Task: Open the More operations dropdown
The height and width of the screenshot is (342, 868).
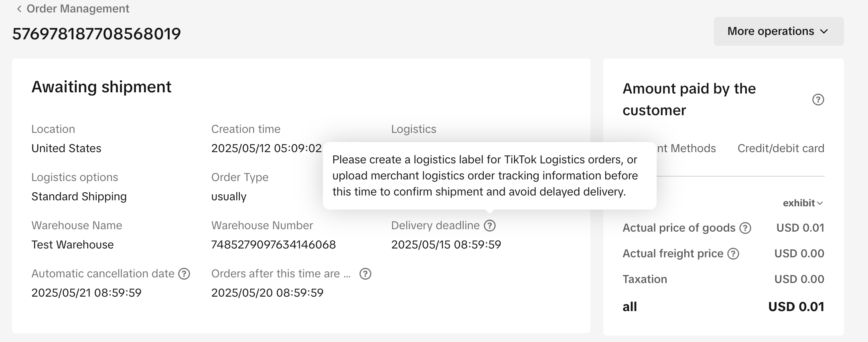Action: [x=778, y=31]
